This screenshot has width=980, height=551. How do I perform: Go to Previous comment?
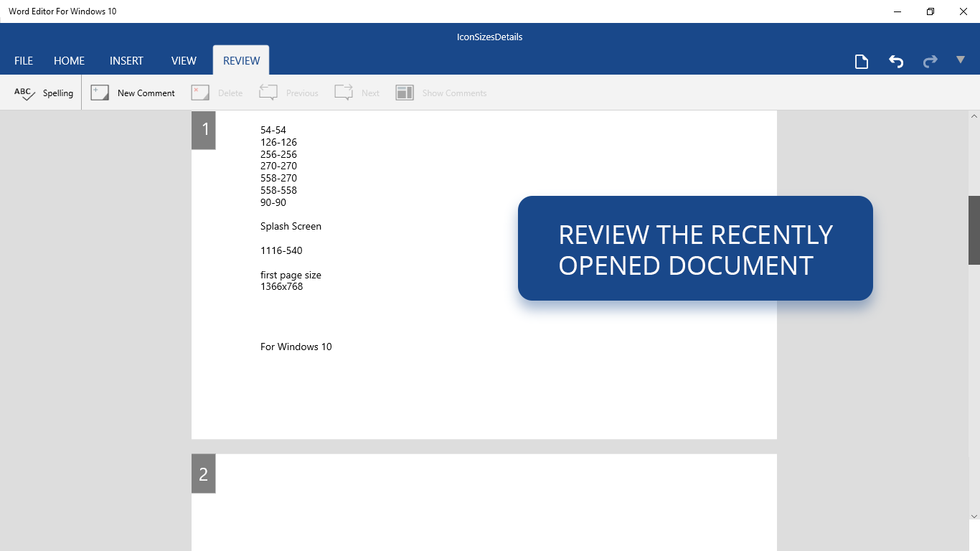tap(288, 93)
